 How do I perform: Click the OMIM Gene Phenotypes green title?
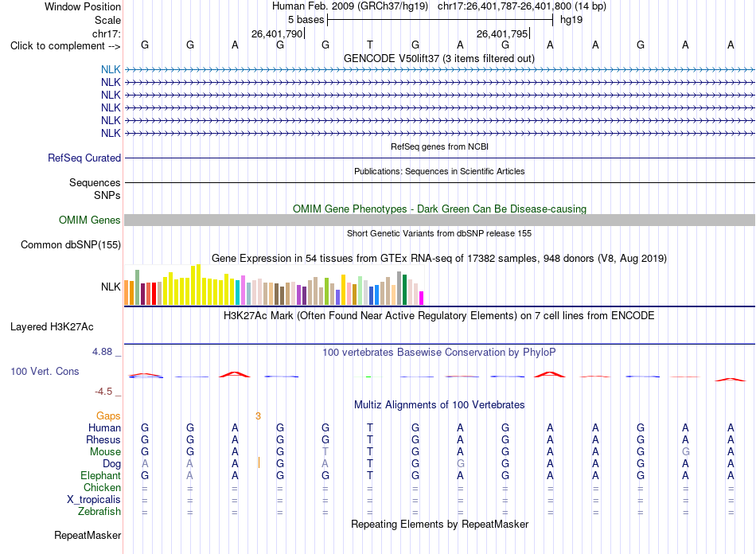(440, 209)
